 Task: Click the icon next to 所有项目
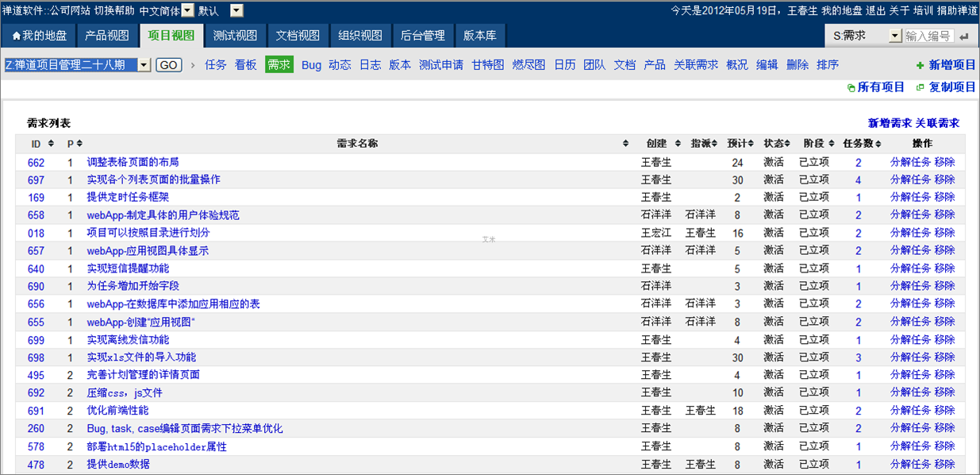(851, 87)
